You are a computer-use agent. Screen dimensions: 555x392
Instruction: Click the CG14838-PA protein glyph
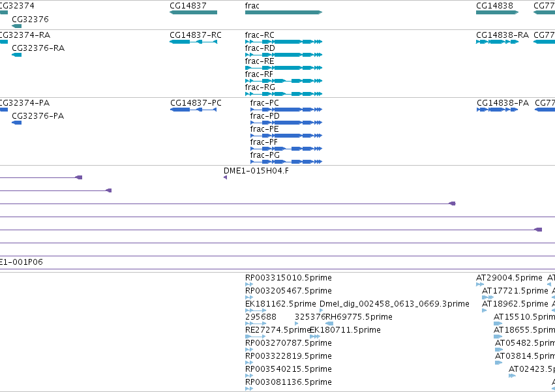[498, 110]
